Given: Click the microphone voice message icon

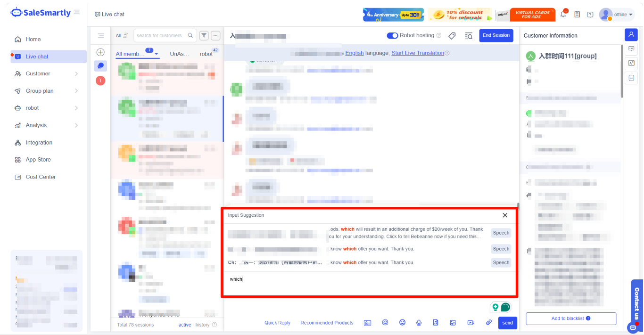Looking at the screenshot, I should [419, 323].
